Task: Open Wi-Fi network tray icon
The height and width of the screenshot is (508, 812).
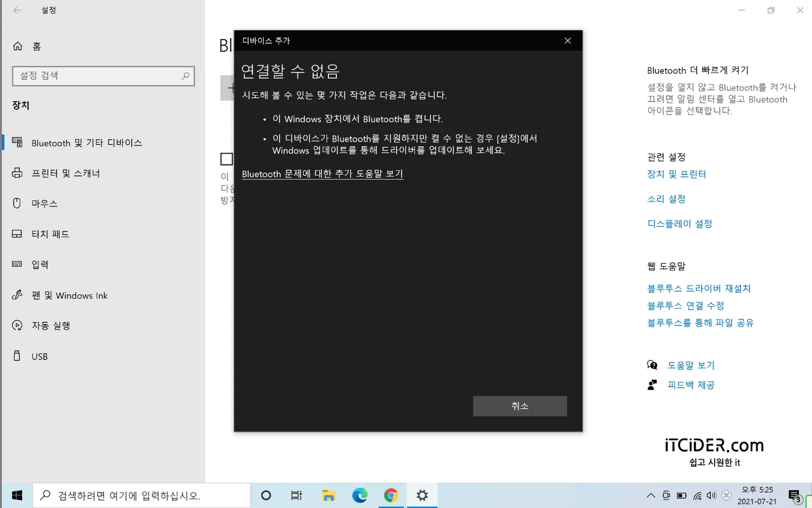Action: pyautogui.click(x=697, y=496)
